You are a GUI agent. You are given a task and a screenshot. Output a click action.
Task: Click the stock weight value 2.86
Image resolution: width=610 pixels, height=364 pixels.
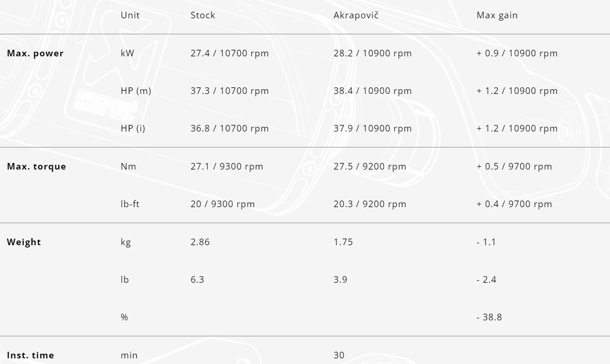click(200, 242)
